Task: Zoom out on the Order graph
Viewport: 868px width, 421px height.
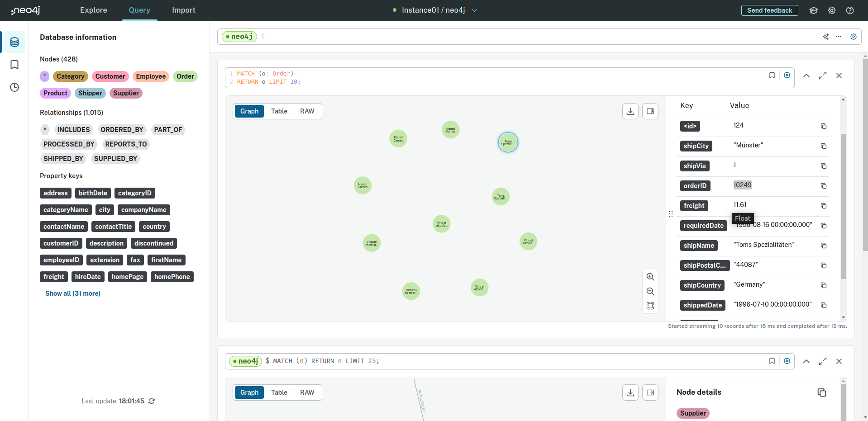Action: 650,291
